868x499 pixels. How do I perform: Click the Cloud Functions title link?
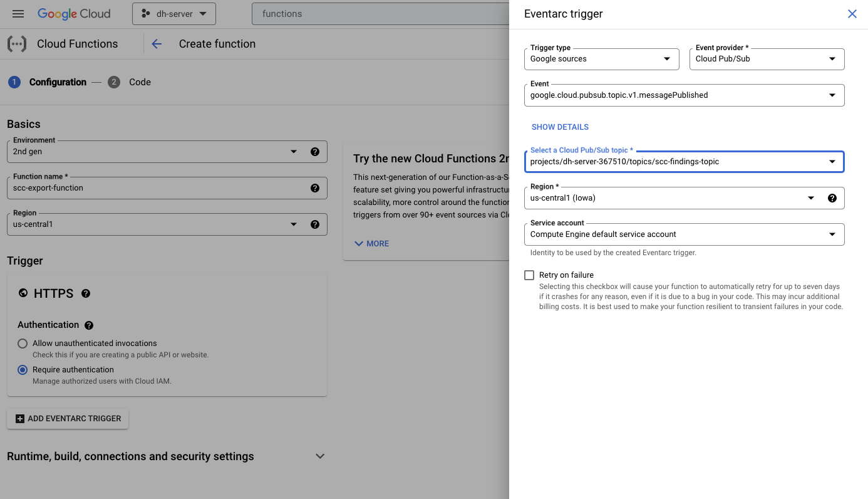pyautogui.click(x=77, y=44)
